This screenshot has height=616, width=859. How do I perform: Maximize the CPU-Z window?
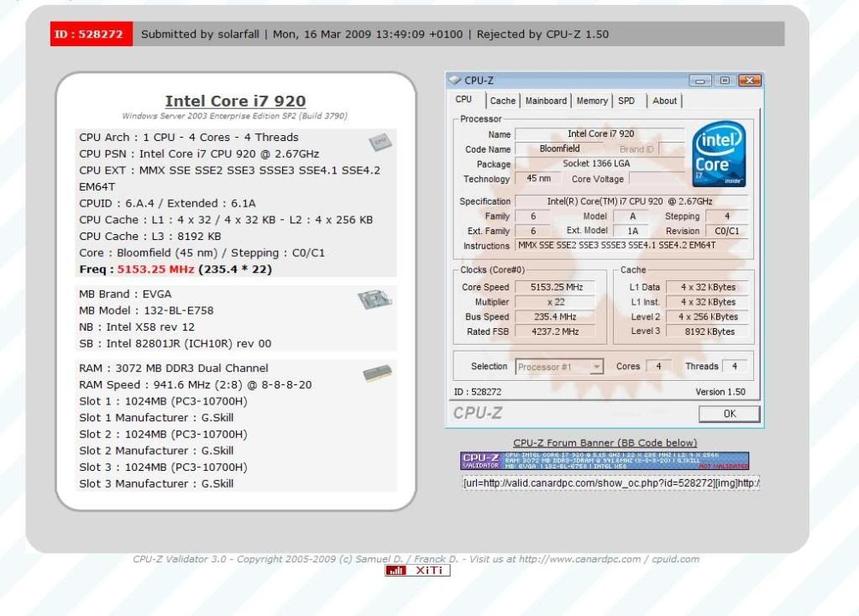point(725,81)
